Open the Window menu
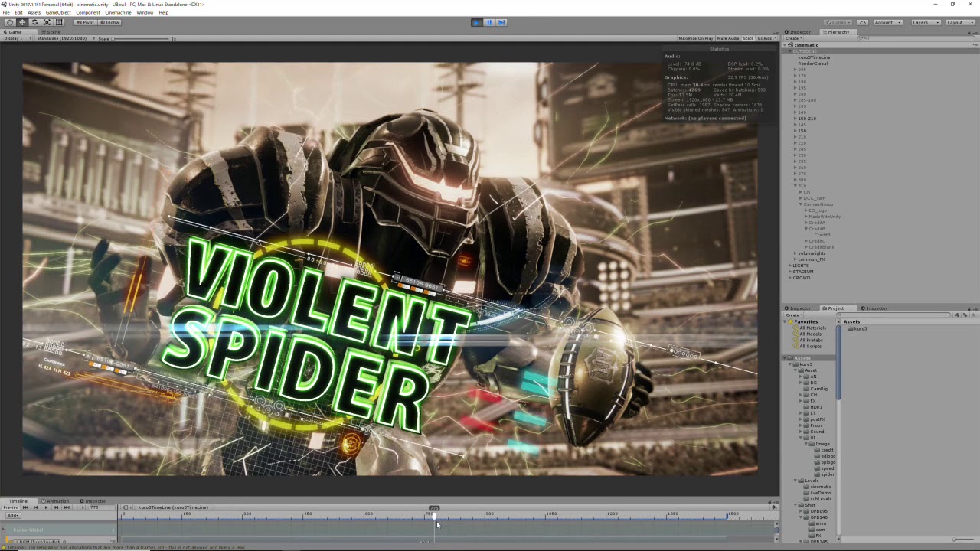Viewport: 980px width, 551px height. click(145, 12)
